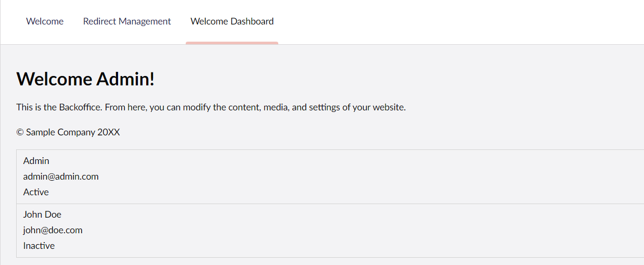Image resolution: width=644 pixels, height=265 pixels.
Task: Click the Active status under Admin
Action: (36, 192)
